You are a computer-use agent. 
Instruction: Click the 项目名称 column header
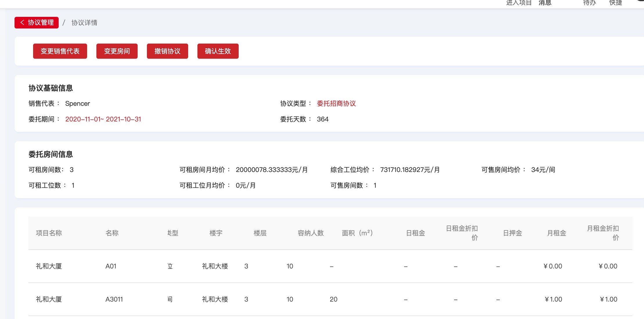point(49,233)
